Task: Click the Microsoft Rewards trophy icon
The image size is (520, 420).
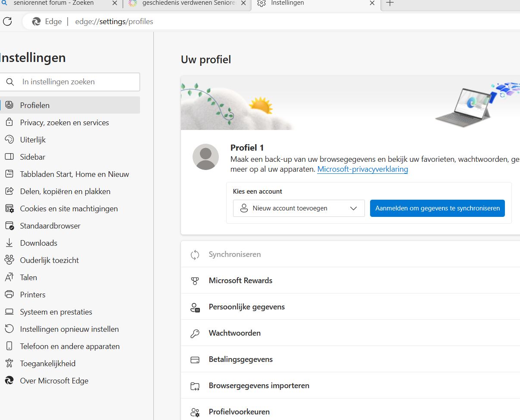Action: point(195,281)
